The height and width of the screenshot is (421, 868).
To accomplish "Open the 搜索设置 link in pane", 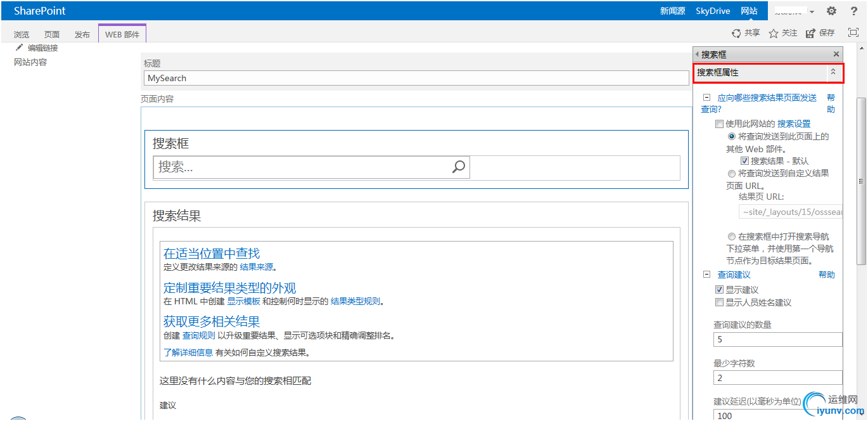I will tap(794, 124).
